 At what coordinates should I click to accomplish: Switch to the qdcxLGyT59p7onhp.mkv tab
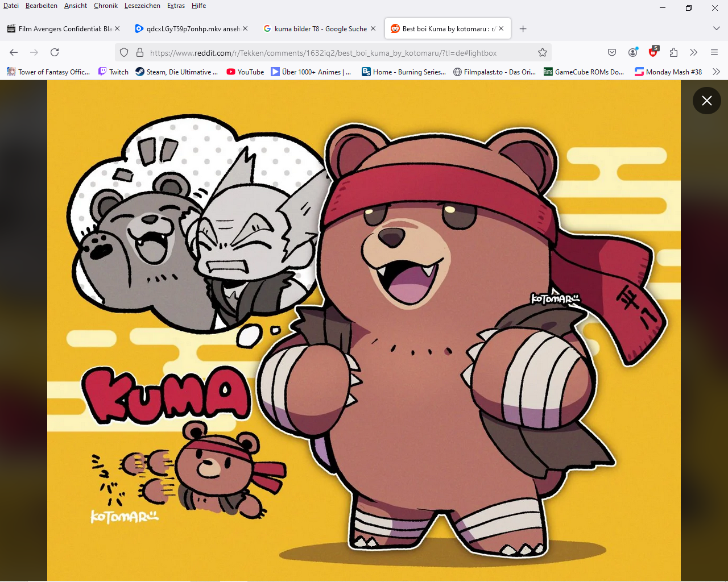pyautogui.click(x=191, y=28)
